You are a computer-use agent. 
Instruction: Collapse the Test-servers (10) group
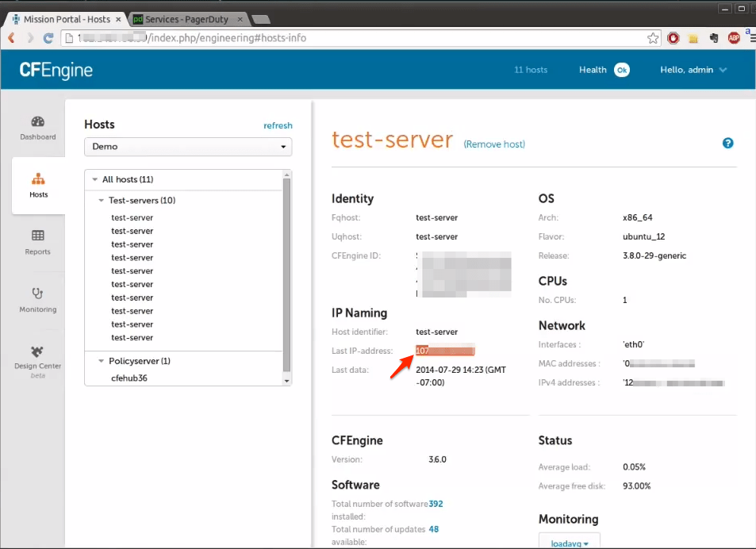[102, 201]
